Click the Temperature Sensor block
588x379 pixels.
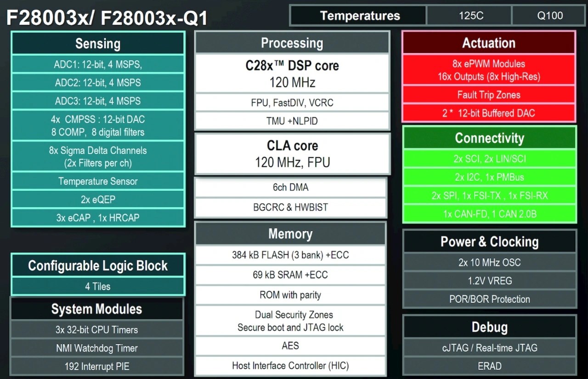tap(98, 181)
